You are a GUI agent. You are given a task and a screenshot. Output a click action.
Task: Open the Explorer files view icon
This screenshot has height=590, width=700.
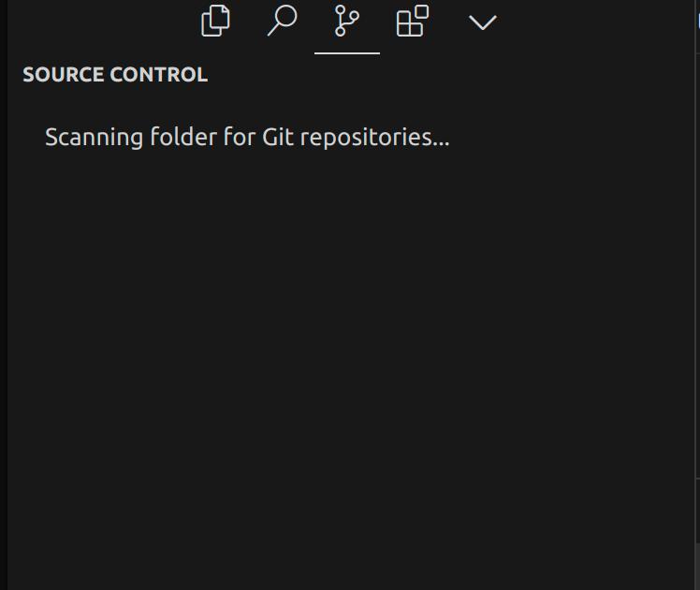pos(216,22)
